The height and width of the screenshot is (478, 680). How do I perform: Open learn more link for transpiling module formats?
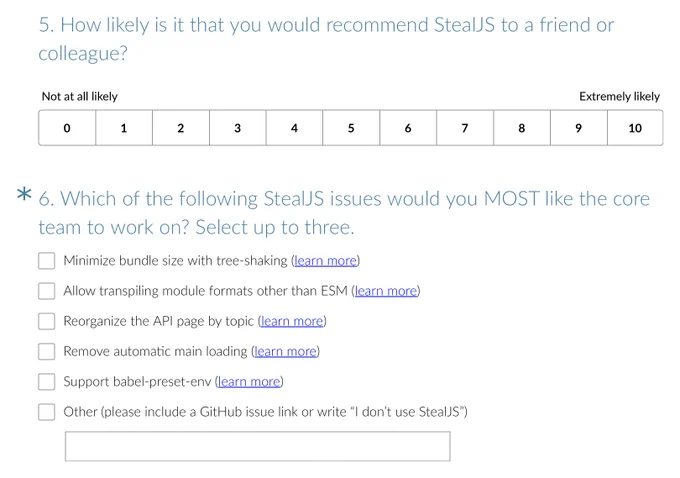[386, 291]
